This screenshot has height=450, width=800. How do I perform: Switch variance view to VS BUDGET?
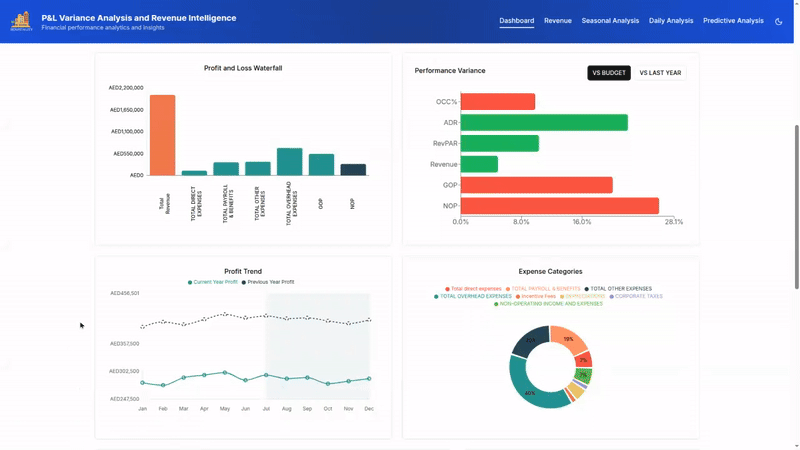point(609,73)
